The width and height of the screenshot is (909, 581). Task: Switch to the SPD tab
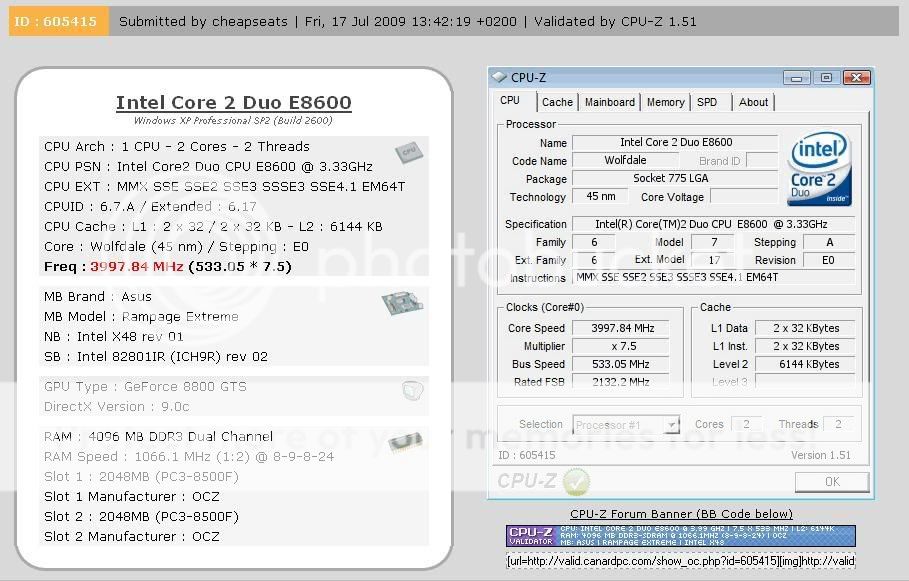click(707, 102)
